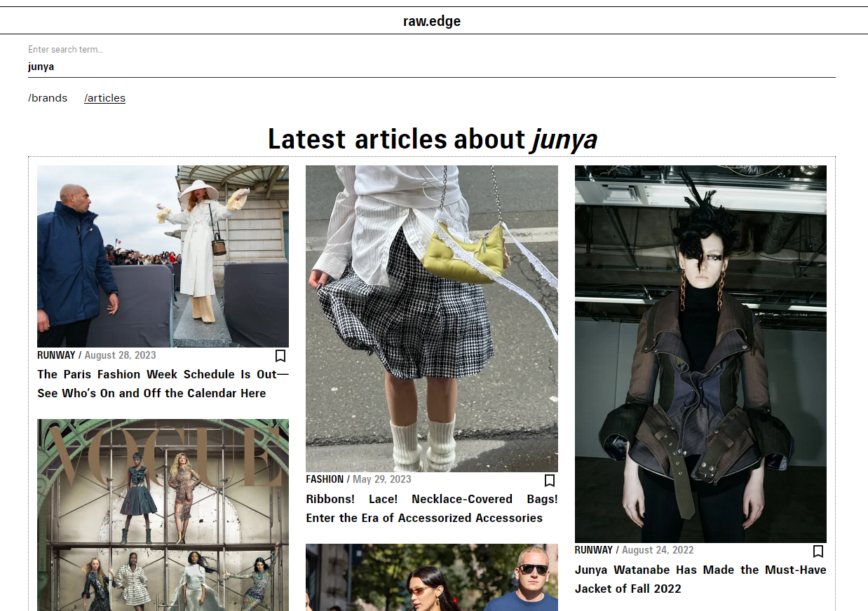Bookmark the Junya Watanabe Must-Have Jacket article

(818, 551)
